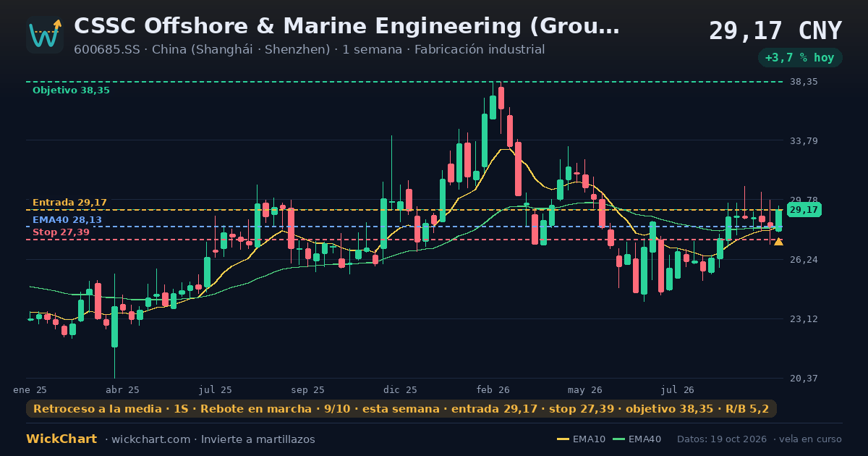Click the 33,79 price axis value
Image resolution: width=868 pixels, height=456 pixels.
pyautogui.click(x=804, y=140)
